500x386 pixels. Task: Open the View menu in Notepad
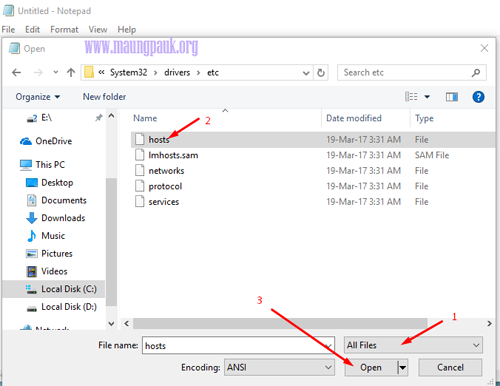pos(98,30)
